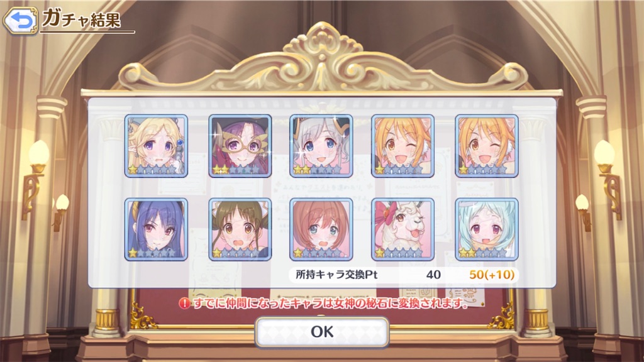This screenshot has width=644, height=362.
Task: Tap the red exclamation warning icon
Action: (x=184, y=304)
